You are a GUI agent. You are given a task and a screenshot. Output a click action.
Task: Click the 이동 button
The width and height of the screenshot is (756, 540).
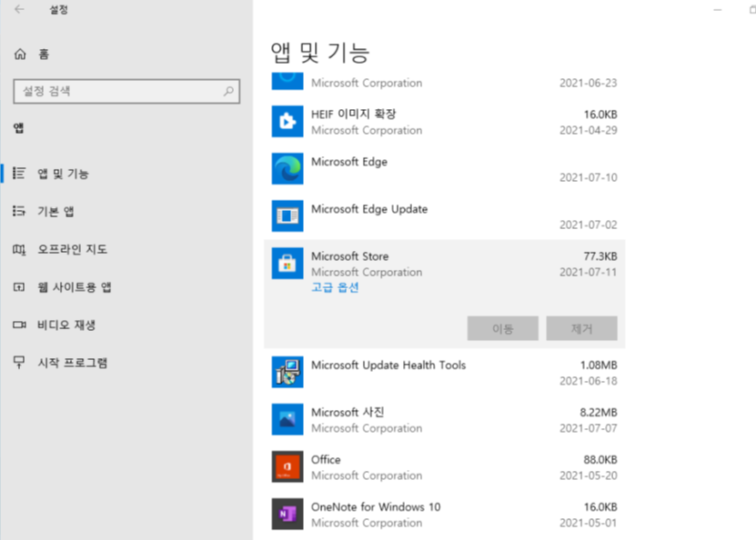pos(502,328)
